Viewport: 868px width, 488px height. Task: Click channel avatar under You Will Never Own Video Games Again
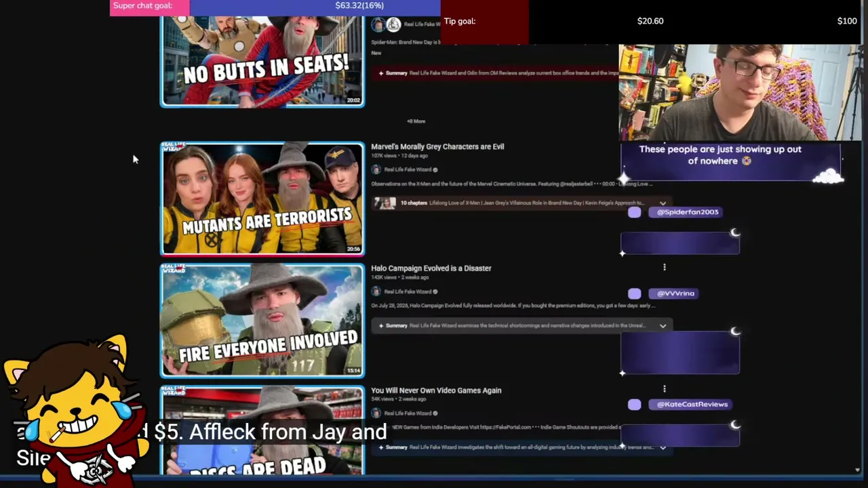pos(376,413)
